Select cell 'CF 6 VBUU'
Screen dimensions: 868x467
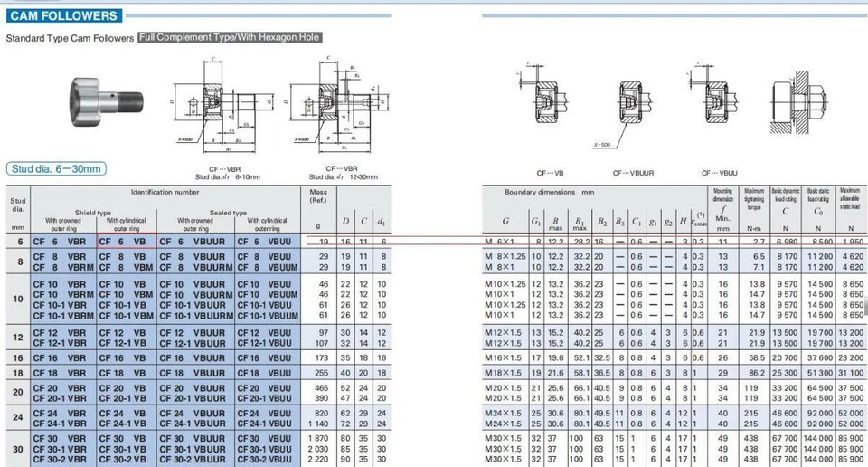(264, 242)
